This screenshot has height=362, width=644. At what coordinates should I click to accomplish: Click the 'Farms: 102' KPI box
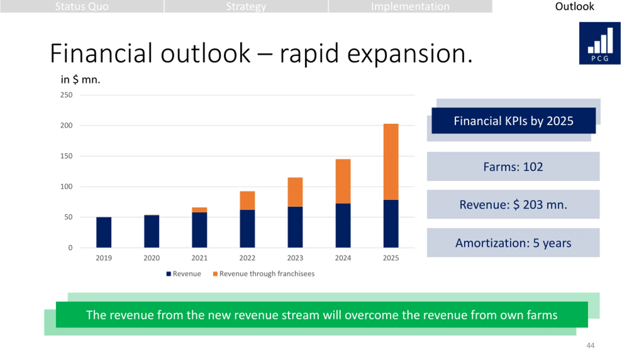(513, 167)
